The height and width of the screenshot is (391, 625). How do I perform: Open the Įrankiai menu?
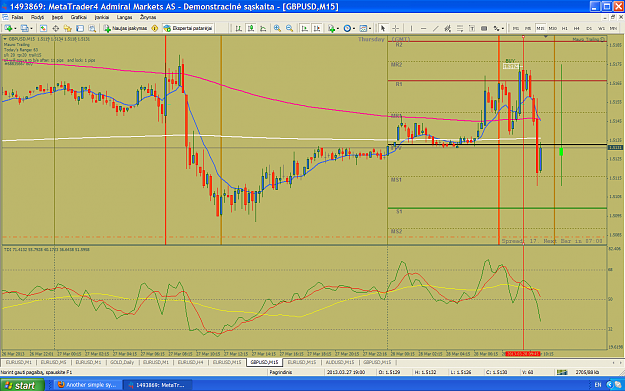102,17
